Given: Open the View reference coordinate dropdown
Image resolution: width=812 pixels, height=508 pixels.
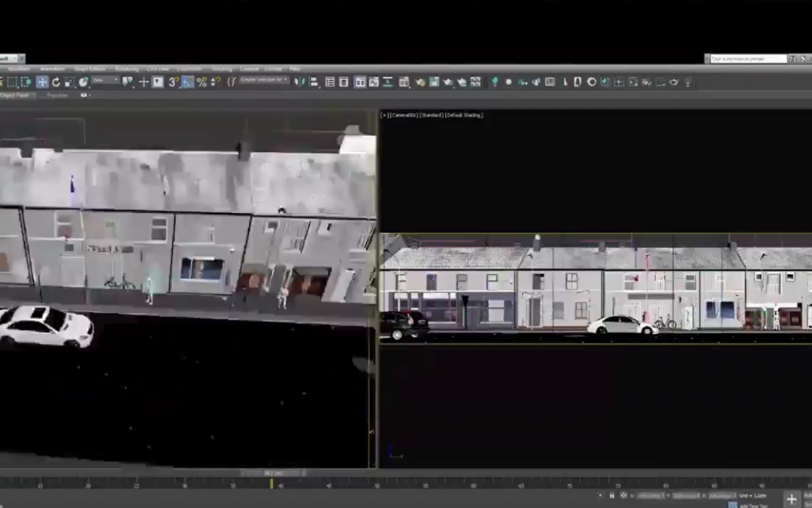Looking at the screenshot, I should 105,80.
